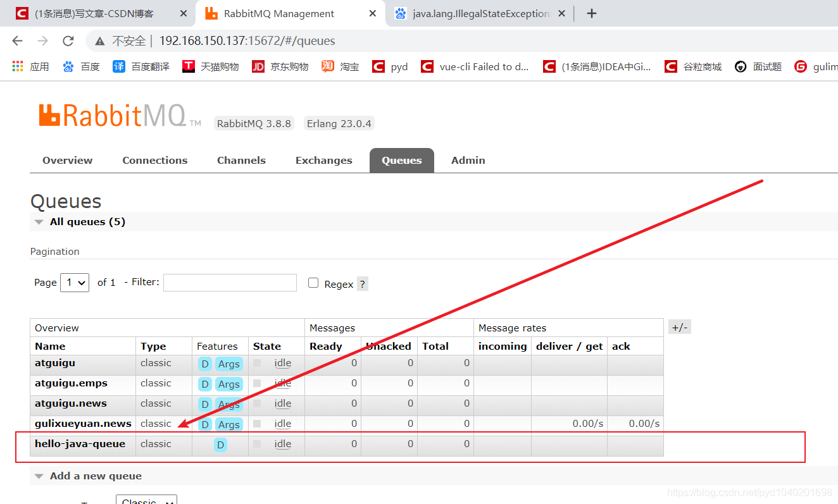The height and width of the screenshot is (504, 838).
Task: Open the atguigu.news queue link
Action: [71, 403]
